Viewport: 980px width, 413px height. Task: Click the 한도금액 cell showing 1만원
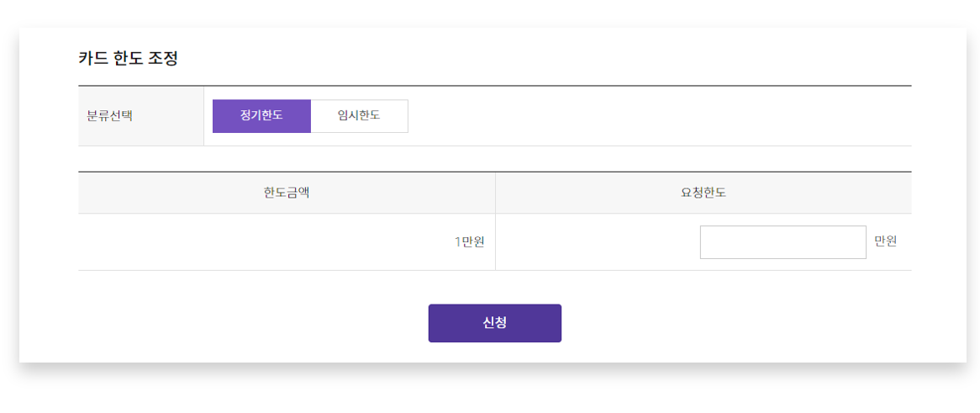[x=287, y=242]
